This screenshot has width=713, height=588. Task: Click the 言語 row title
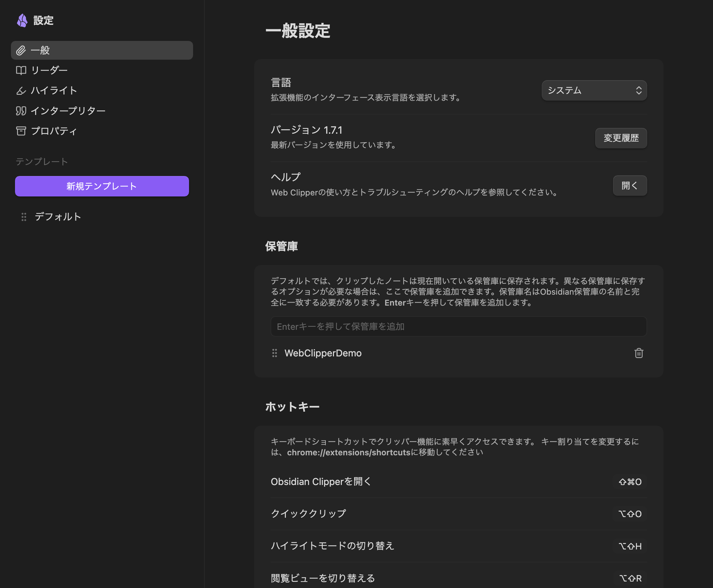point(281,83)
